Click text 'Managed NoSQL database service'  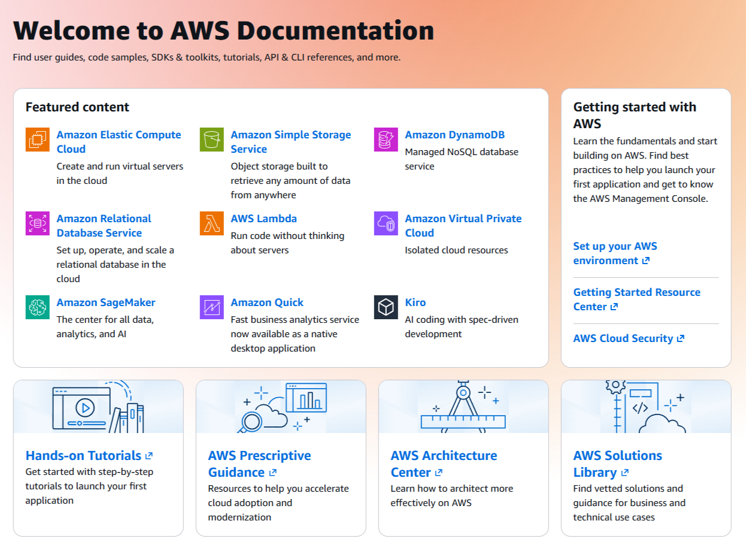tap(462, 159)
